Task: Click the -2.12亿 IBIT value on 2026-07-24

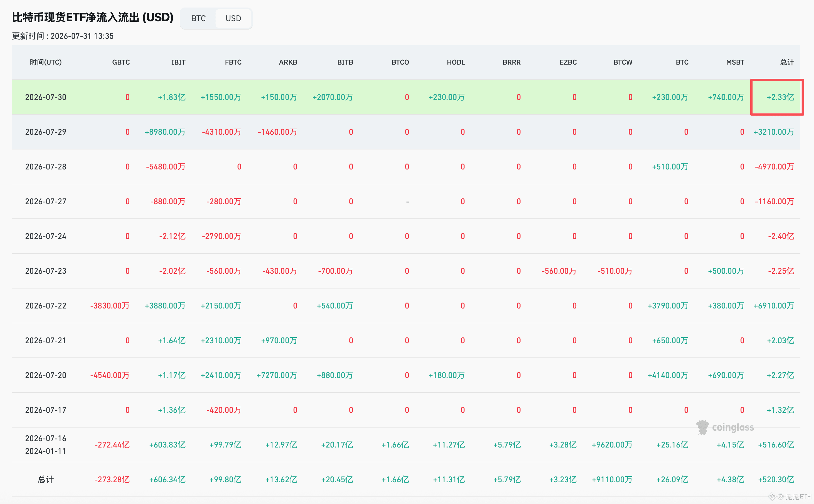Action: [x=172, y=236]
